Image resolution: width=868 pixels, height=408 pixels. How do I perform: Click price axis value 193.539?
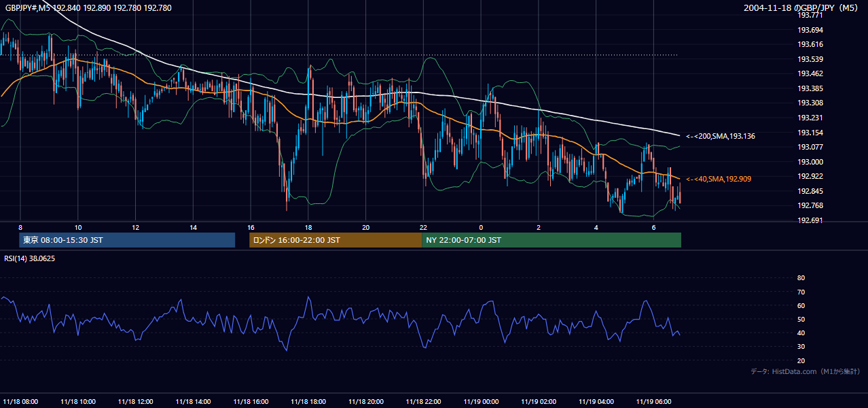tap(810, 59)
